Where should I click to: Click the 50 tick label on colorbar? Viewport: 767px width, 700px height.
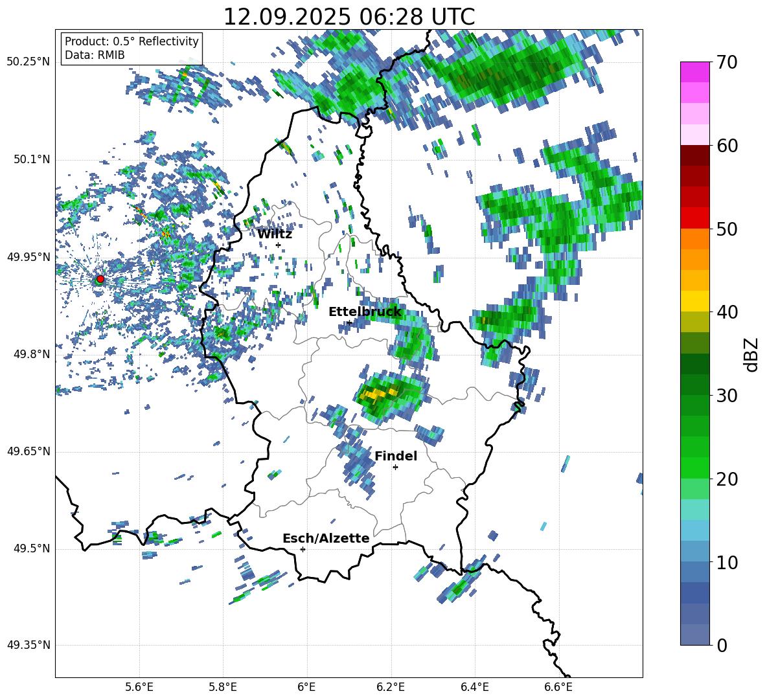coord(727,229)
